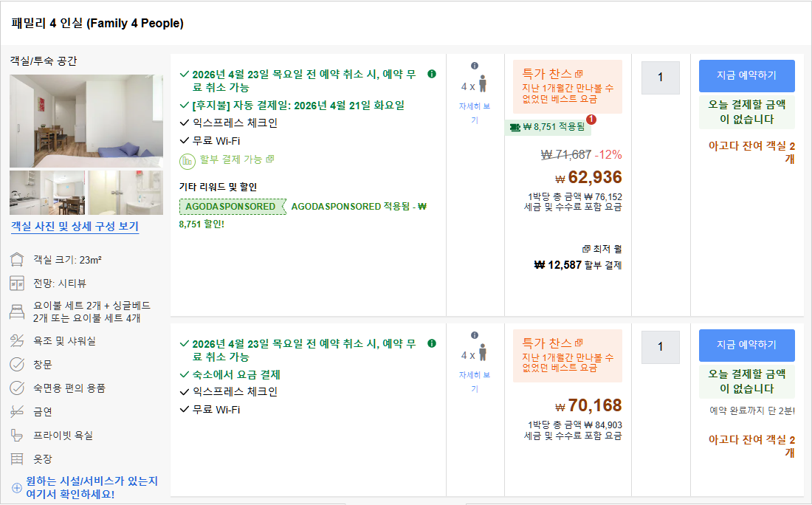Click the green cancellation info icon in first offer
The image size is (812, 505).
click(x=432, y=74)
